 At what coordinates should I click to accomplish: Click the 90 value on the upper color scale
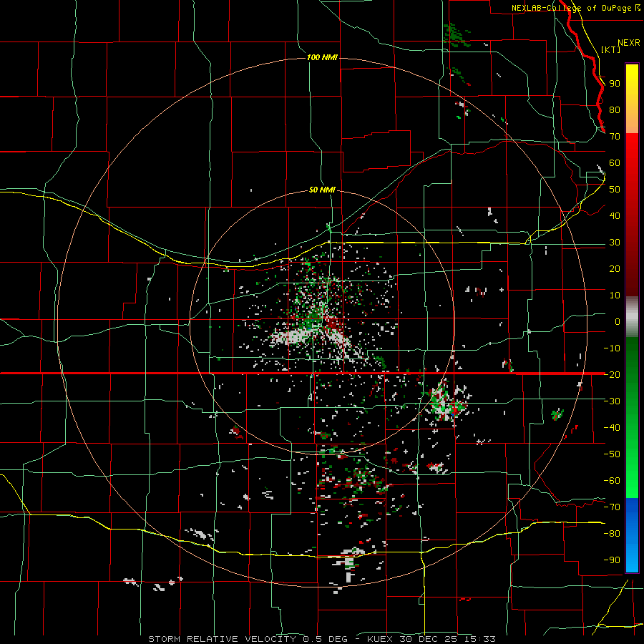[x=615, y=84]
